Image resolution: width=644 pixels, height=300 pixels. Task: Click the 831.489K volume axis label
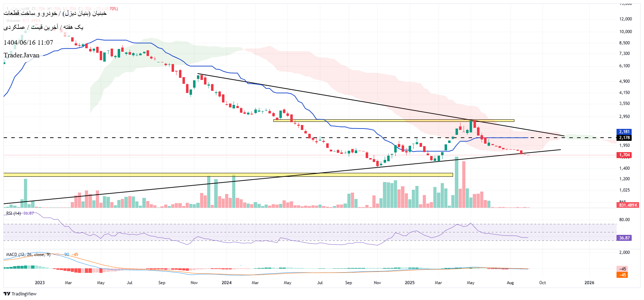coord(628,205)
